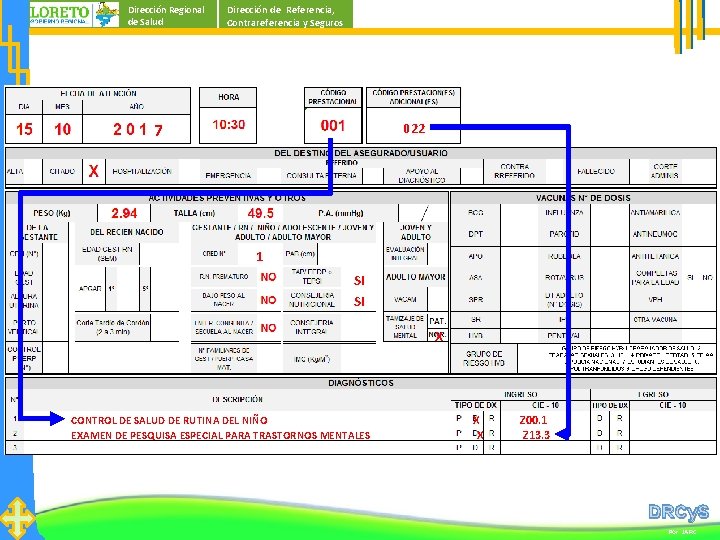The height and width of the screenshot is (540, 720).
Task: Click the OTRA VACUNA field
Action: click(698, 320)
